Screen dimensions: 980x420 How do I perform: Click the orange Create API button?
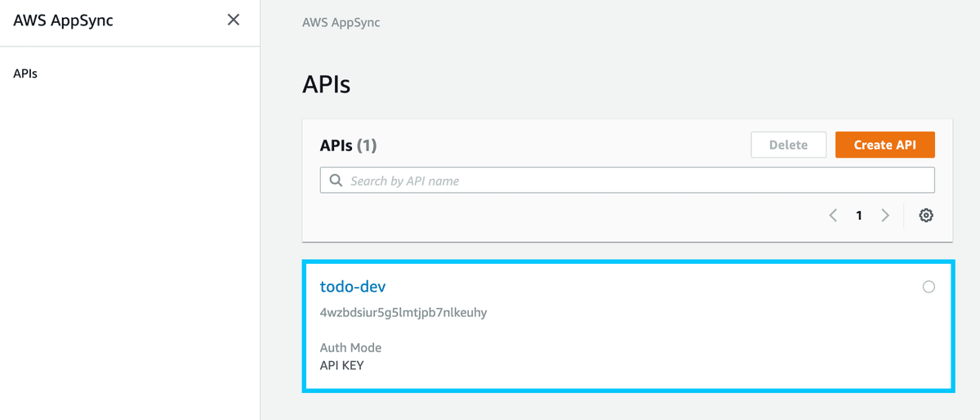point(884,145)
